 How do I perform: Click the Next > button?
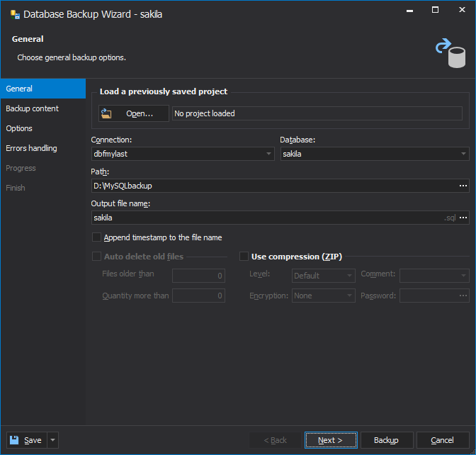click(x=331, y=440)
